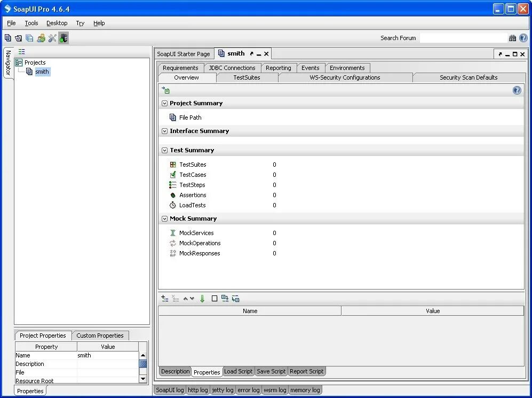Click the TestCases checkmark icon

click(x=173, y=175)
